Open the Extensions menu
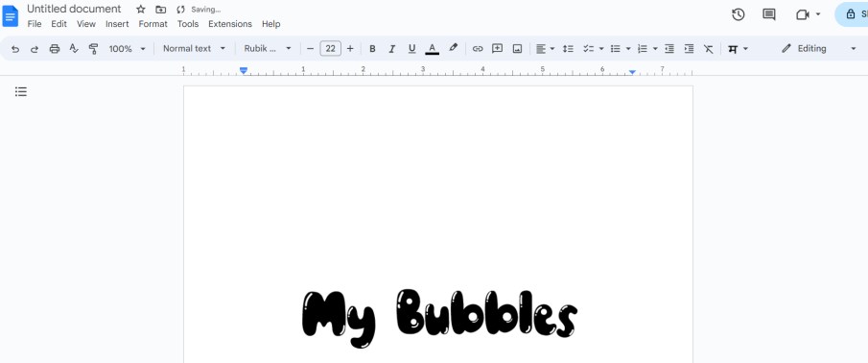 click(x=230, y=24)
